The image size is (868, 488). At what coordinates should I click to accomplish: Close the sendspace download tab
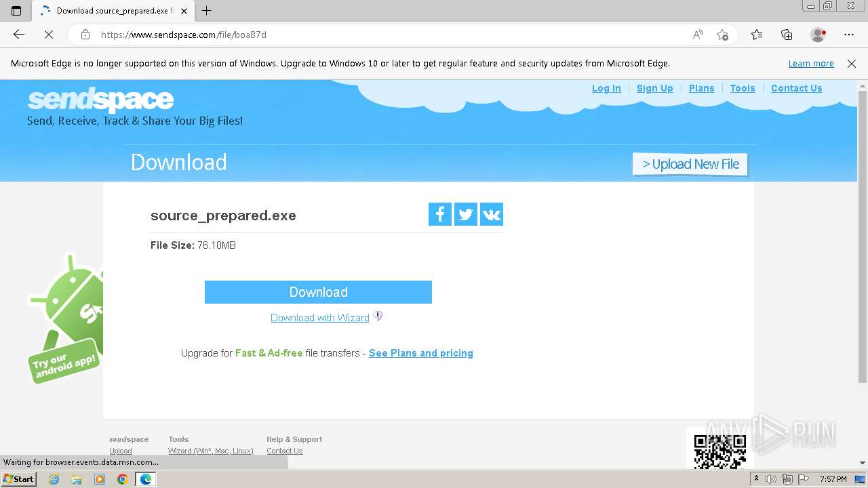184,11
